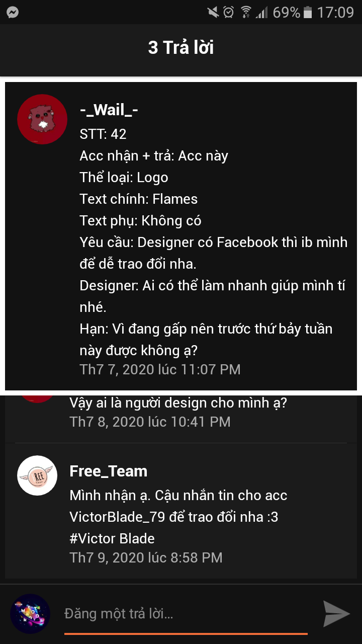Tap the highlighted -_Wail_- request comment
Image resolution: width=362 pixels, height=644 pixels.
[x=181, y=236]
